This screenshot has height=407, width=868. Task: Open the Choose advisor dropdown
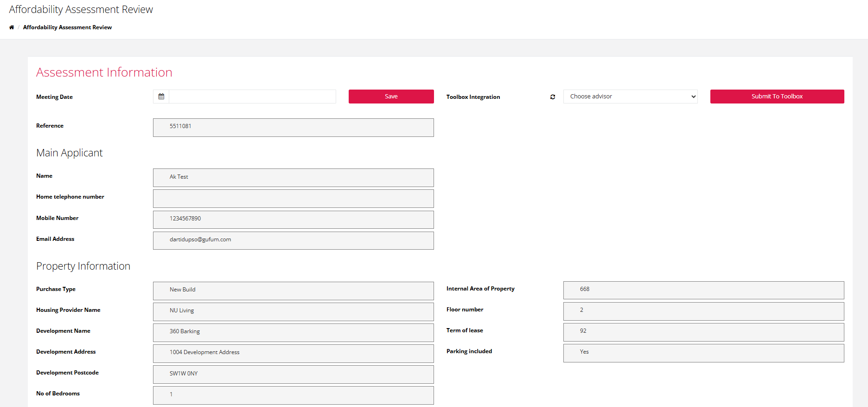coord(630,97)
